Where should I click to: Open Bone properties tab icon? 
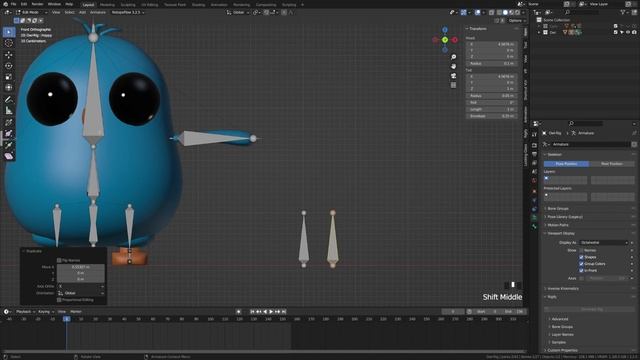click(x=534, y=226)
